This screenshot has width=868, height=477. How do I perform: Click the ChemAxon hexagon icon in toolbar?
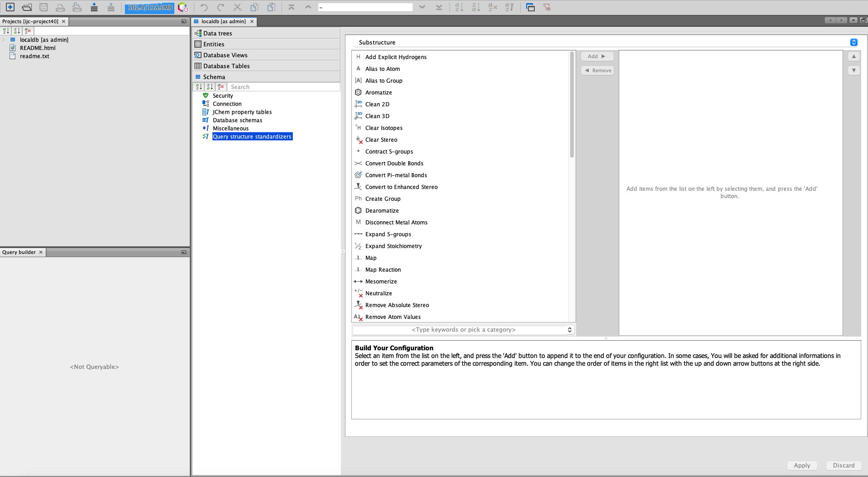click(x=182, y=7)
